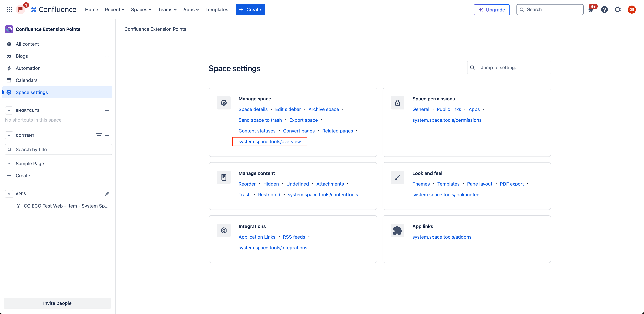Image resolution: width=644 pixels, height=314 pixels.
Task: Add a shortcut with the plus icon
Action: tap(107, 110)
